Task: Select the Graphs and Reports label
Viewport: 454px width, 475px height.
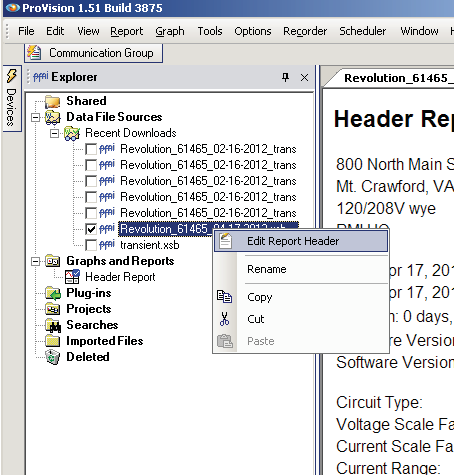Action: [x=120, y=261]
